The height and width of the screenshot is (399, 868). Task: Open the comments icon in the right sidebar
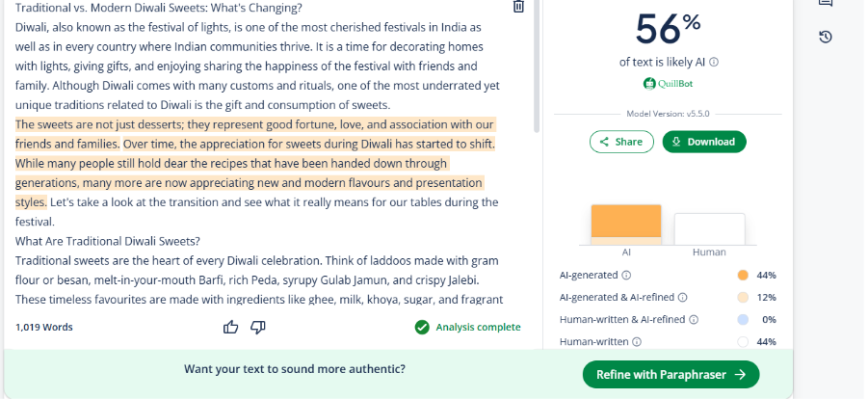826,2
